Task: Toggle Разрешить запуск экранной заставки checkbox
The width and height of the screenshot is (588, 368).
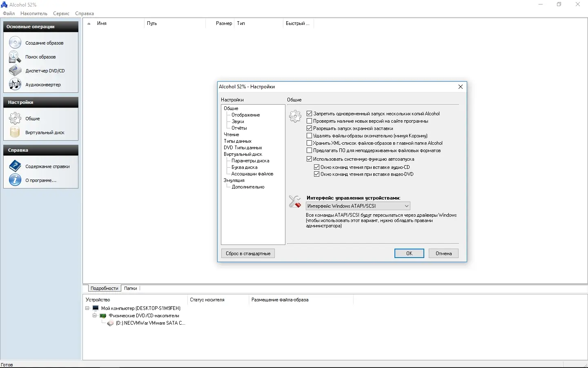Action: [x=309, y=128]
